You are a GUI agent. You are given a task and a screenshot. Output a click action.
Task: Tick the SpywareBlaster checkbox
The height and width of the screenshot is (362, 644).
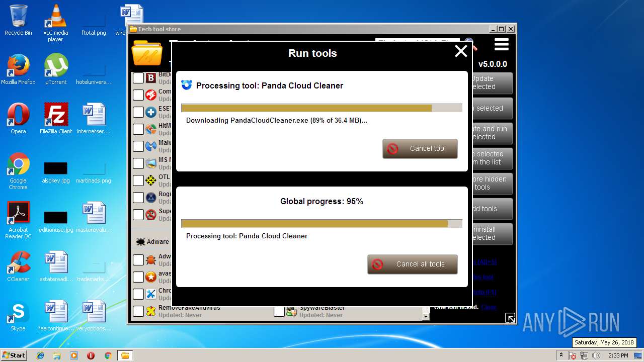(x=279, y=311)
